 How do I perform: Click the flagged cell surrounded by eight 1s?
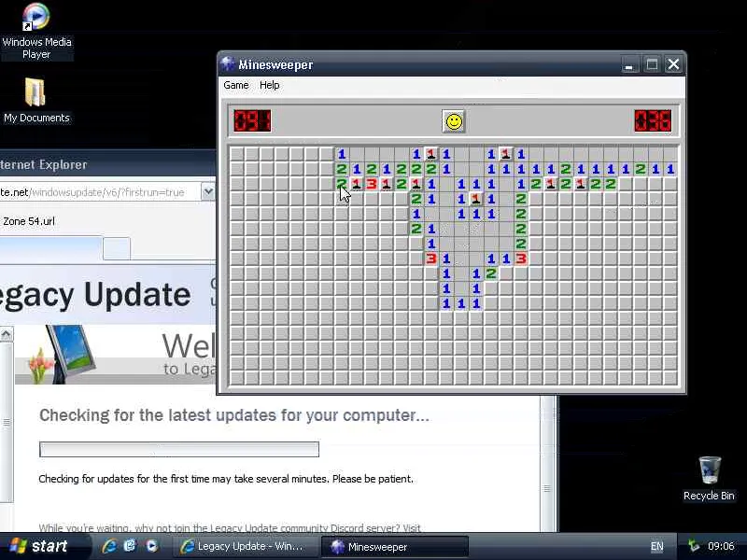pos(476,199)
